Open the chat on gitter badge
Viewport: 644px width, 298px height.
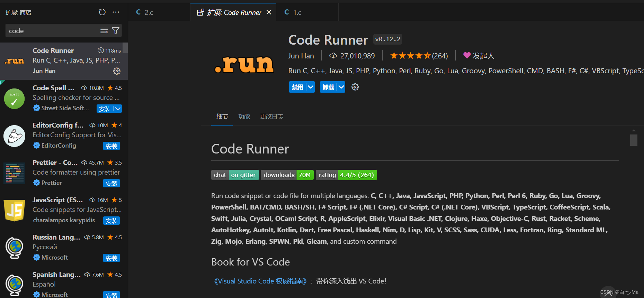235,175
